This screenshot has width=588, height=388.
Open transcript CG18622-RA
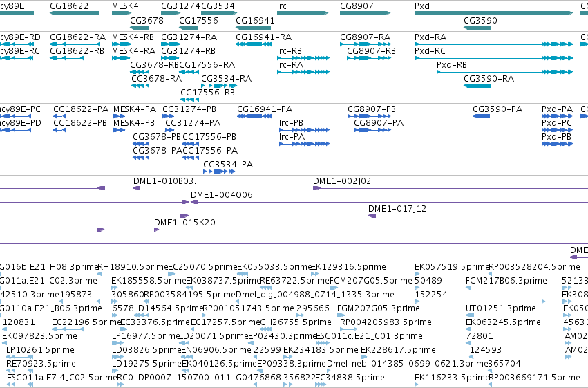tap(77, 37)
